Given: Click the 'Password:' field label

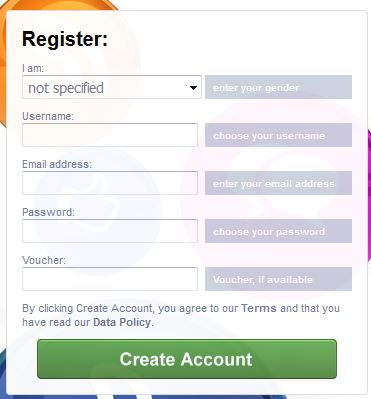Looking at the screenshot, I should click(48, 212).
